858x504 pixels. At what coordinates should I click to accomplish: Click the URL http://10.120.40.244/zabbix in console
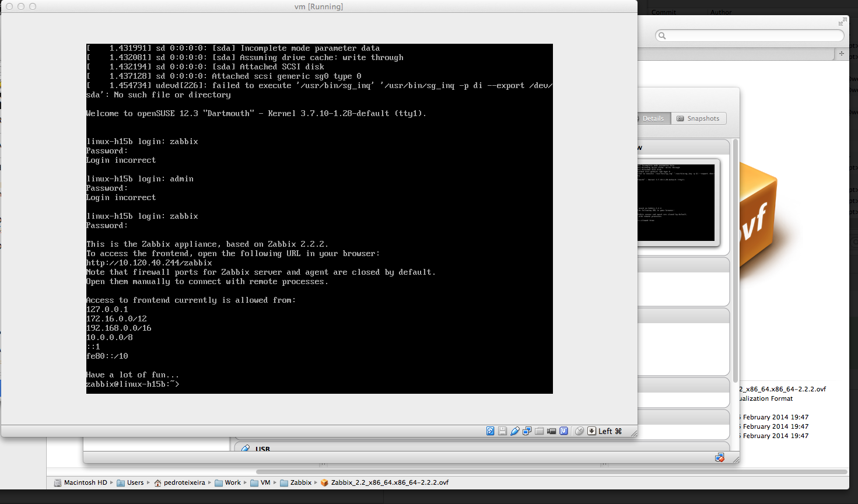[x=149, y=263]
